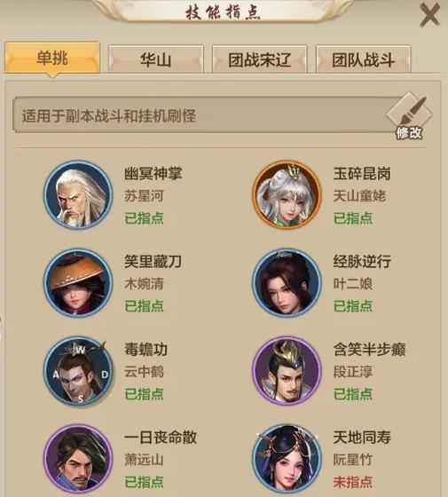Click the 修改 brush edit icon
448x497 pixels.
coord(409,115)
